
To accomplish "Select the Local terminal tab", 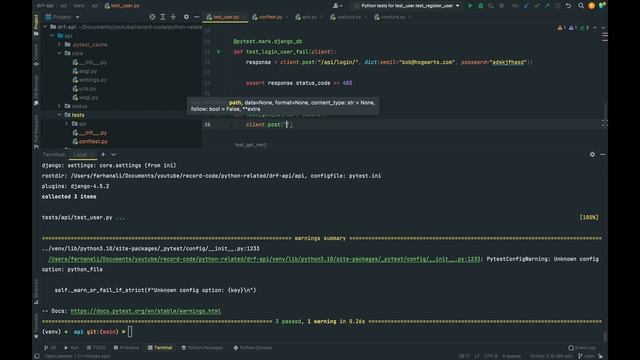I will (82, 154).
